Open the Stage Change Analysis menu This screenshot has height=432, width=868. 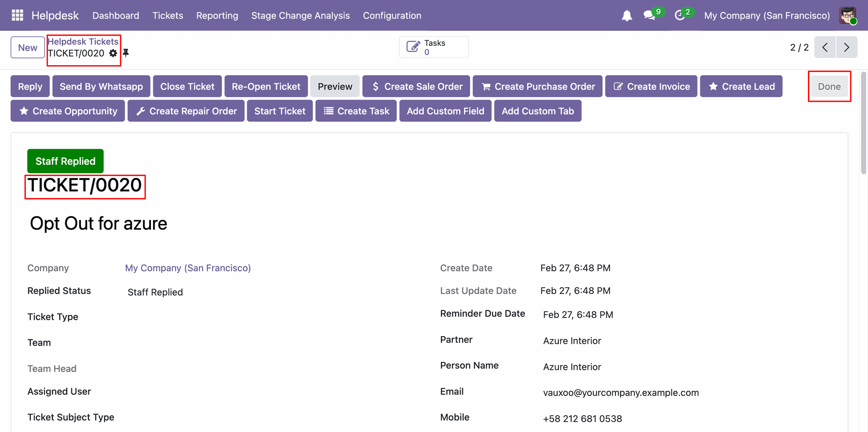(x=300, y=15)
